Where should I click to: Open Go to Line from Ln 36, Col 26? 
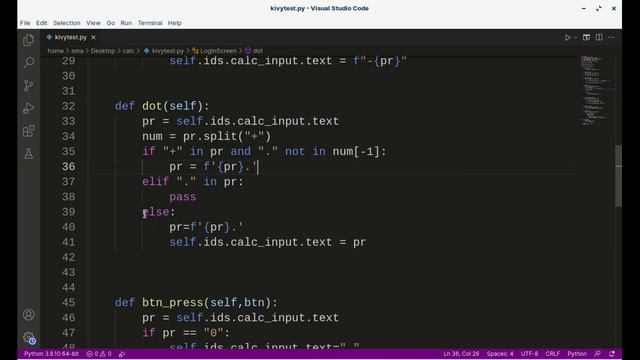(461, 354)
